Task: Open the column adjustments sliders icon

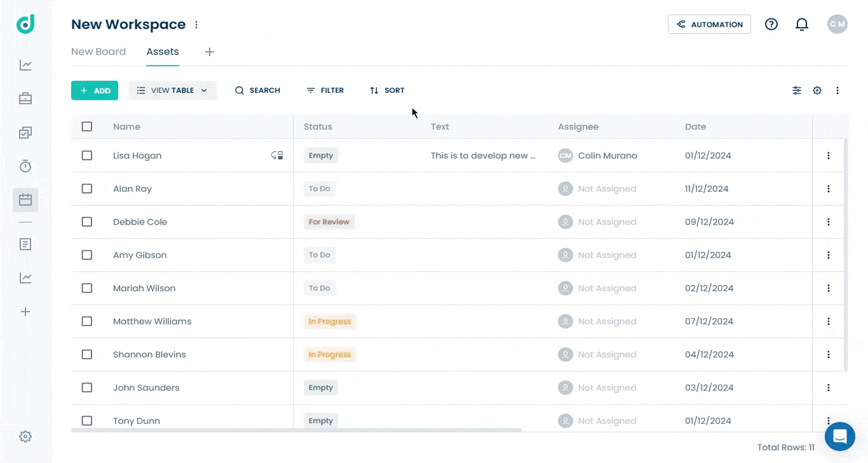Action: pos(797,90)
